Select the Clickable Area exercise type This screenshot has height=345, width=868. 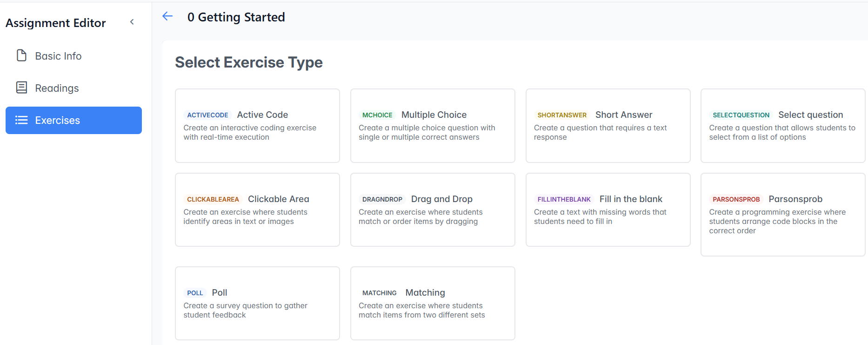click(x=257, y=210)
